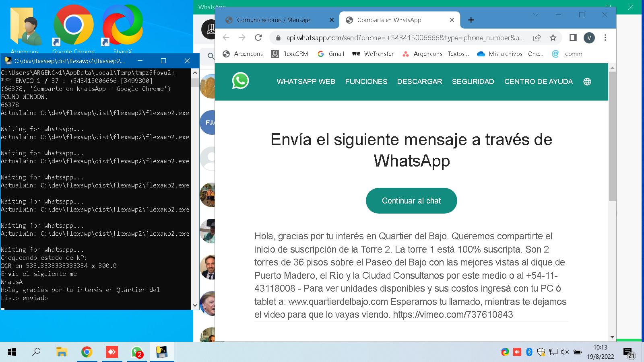This screenshot has height=362, width=644.
Task: Reload the page in Chrome
Action: (x=258, y=38)
